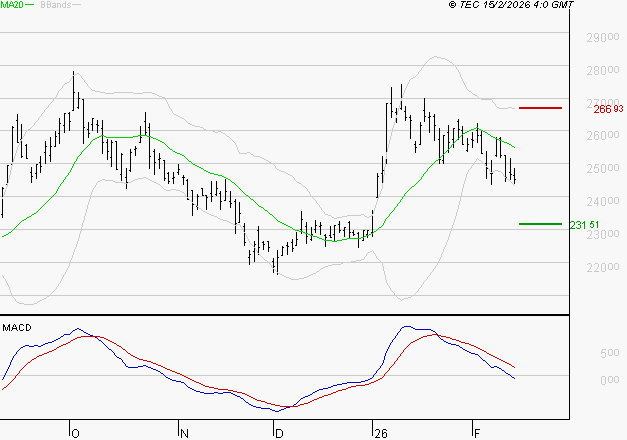
Task: Click the 26 year marker on time axis
Action: pyautogui.click(x=381, y=433)
